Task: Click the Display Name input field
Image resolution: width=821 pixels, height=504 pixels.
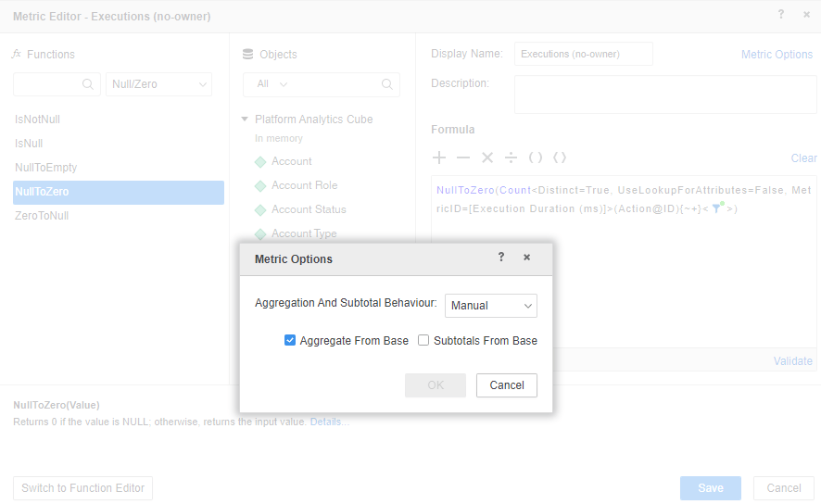Action: coord(583,54)
